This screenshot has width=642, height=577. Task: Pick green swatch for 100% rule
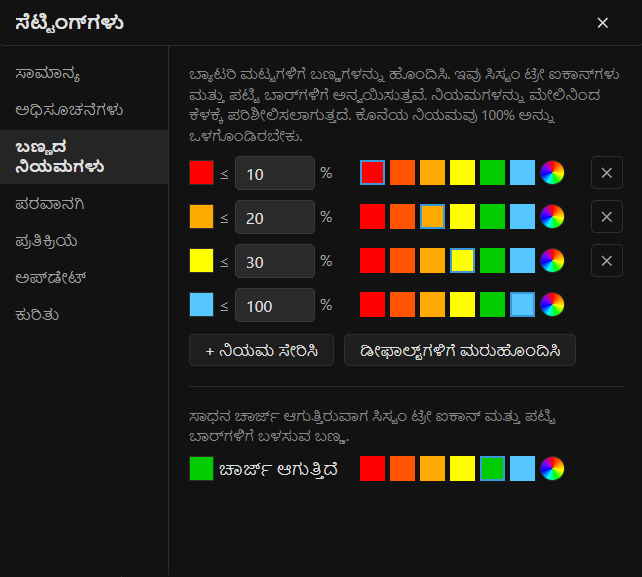tap(493, 305)
